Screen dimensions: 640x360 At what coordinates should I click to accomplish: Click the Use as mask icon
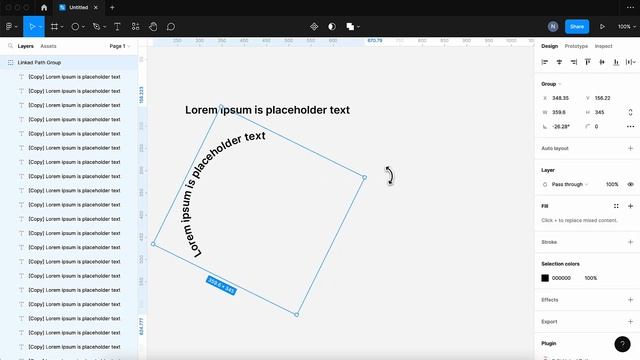point(332,27)
